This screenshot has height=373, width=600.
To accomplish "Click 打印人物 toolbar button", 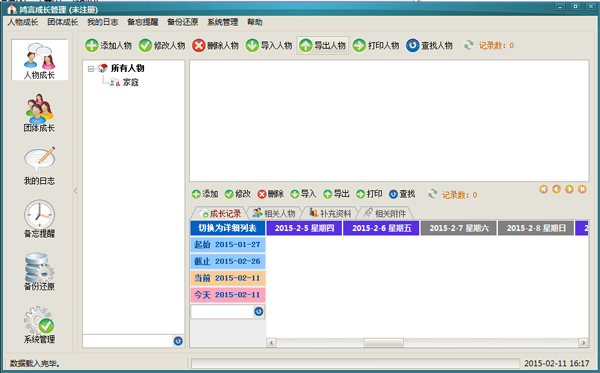I will tap(376, 46).
